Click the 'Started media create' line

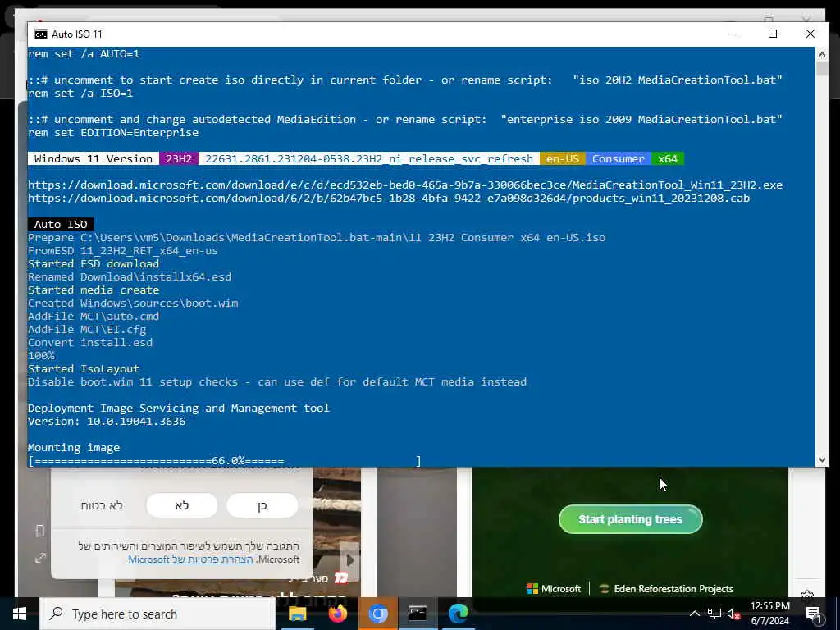94,290
